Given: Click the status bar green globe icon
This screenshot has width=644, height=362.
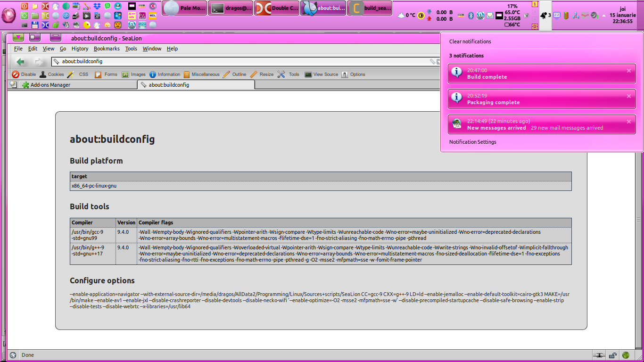Looking at the screenshot, I should point(626,355).
